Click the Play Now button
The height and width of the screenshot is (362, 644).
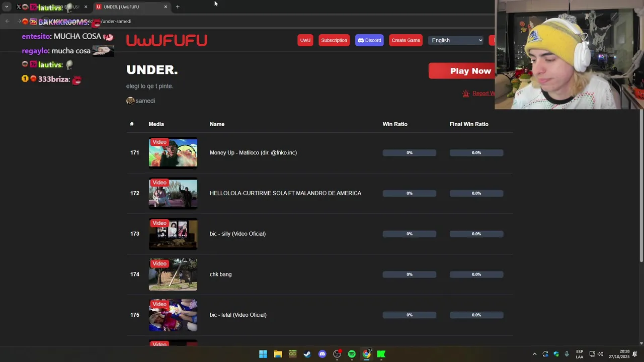pos(462,71)
